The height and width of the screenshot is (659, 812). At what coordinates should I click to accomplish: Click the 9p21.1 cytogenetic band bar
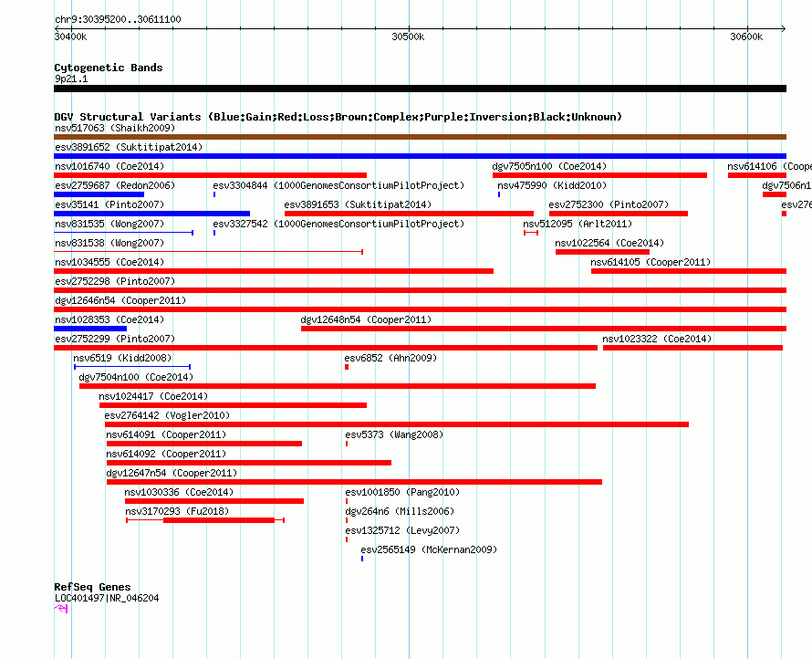[x=420, y=89]
